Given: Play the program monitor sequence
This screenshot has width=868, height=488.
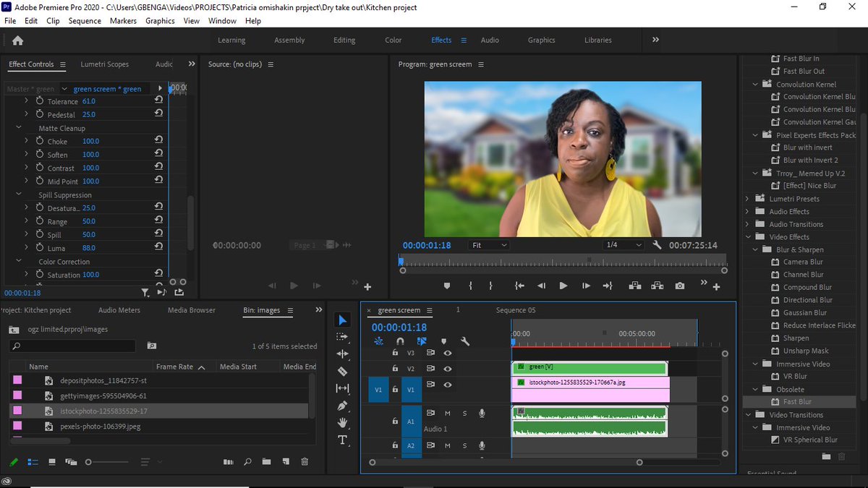Looking at the screenshot, I should point(563,286).
